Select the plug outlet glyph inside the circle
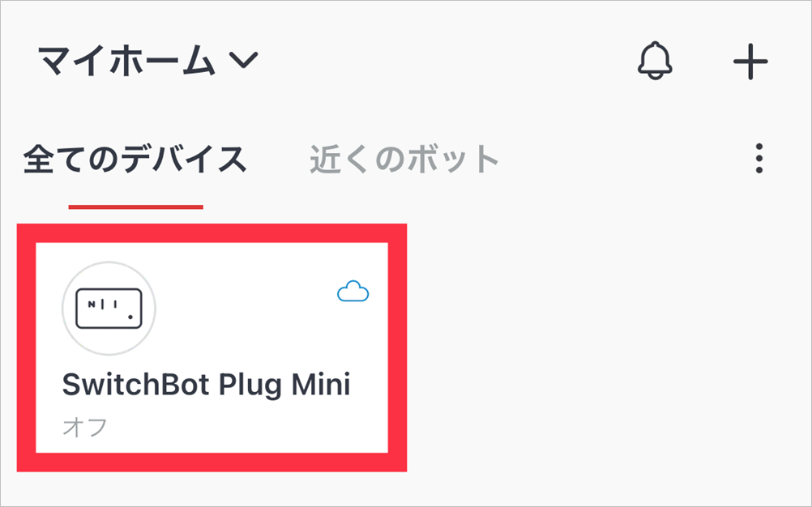The image size is (812, 507). 109,309
